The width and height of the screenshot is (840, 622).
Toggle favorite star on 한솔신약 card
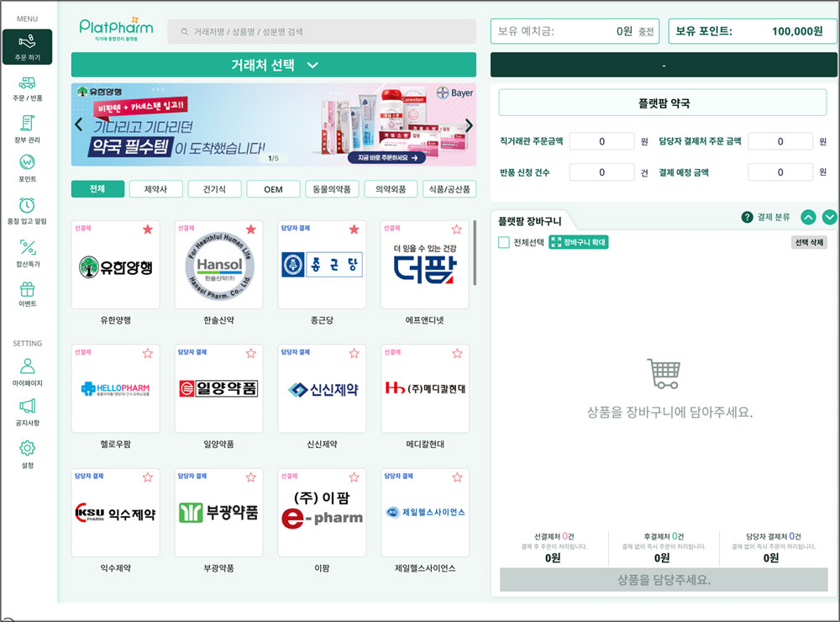tap(250, 229)
